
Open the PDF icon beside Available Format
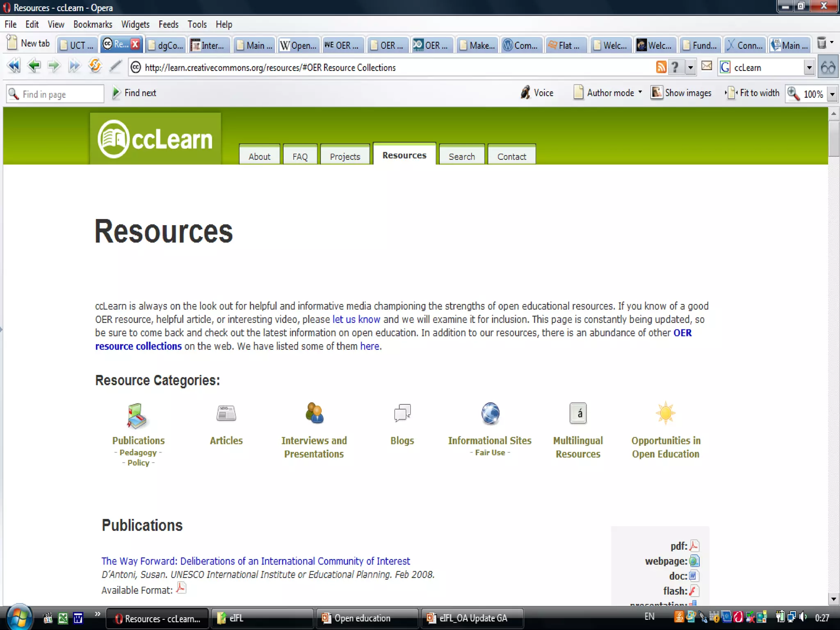(x=181, y=589)
